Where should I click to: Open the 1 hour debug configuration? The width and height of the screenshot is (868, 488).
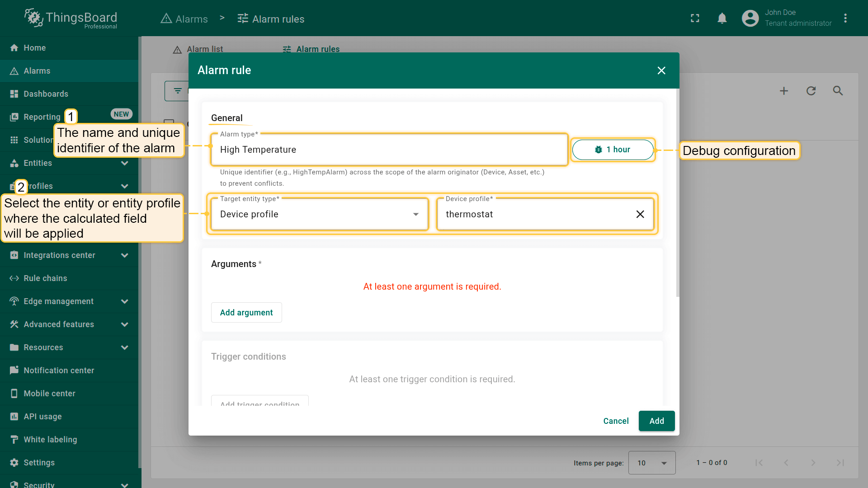click(x=613, y=150)
